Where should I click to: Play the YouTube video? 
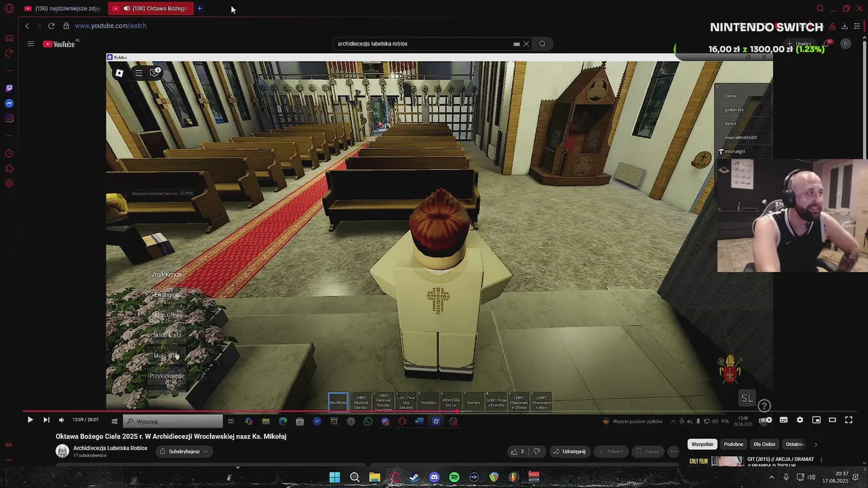click(x=30, y=420)
